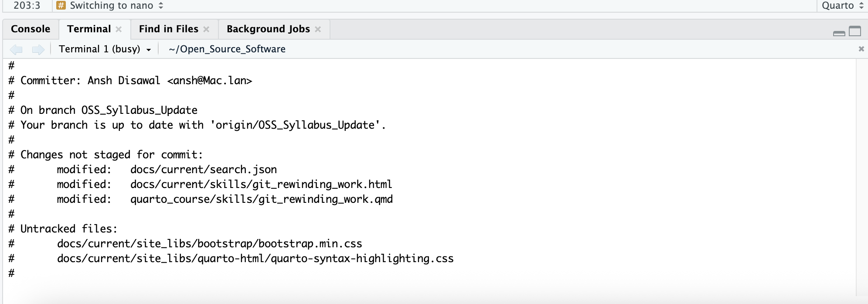Image resolution: width=868 pixels, height=304 pixels.
Task: Minimize the console pane
Action: [839, 33]
